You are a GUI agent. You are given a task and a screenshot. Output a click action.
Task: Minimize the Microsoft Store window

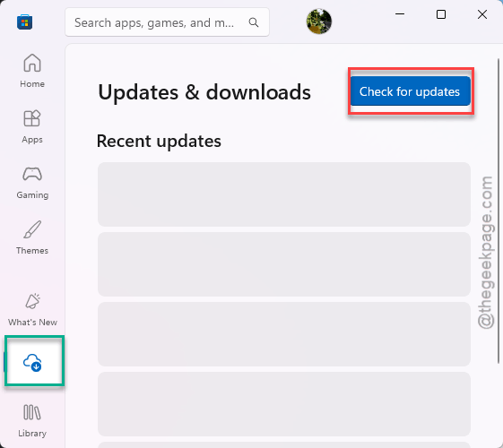400,14
